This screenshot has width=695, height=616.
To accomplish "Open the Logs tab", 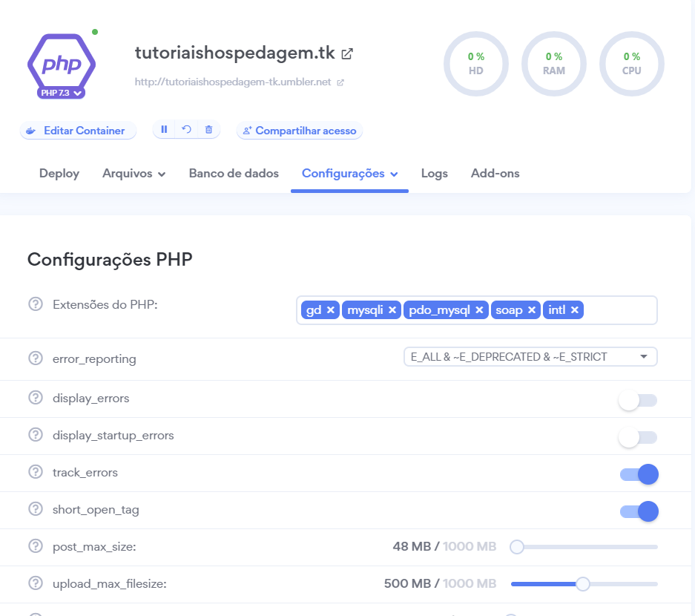I will 434,173.
